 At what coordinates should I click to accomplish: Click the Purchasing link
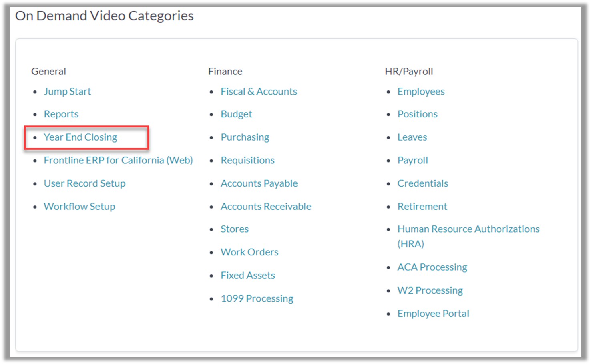(x=245, y=137)
